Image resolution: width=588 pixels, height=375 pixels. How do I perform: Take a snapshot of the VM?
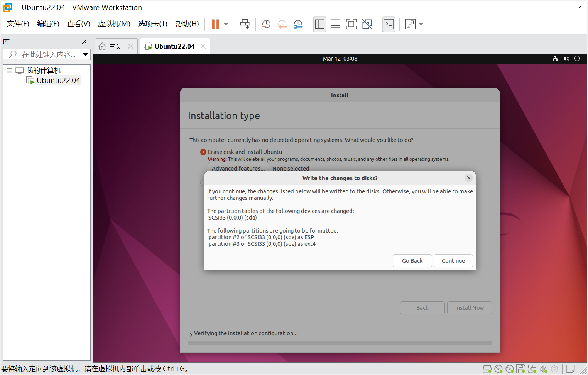266,24
